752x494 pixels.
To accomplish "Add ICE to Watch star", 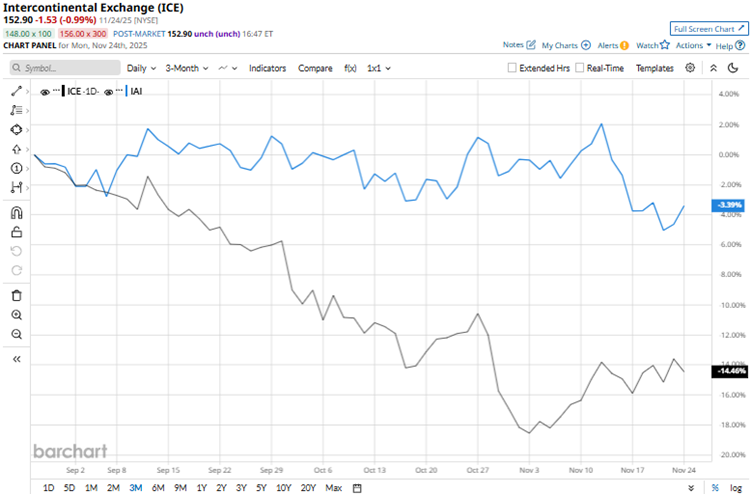I will tap(665, 45).
